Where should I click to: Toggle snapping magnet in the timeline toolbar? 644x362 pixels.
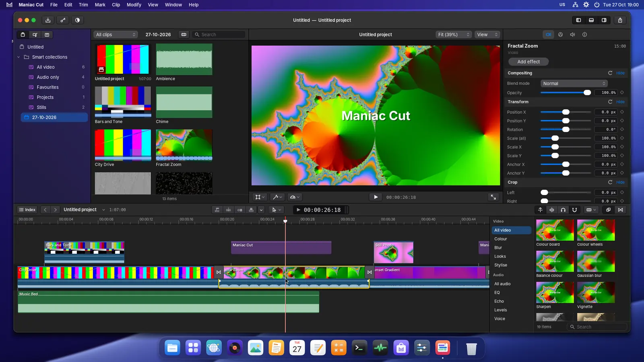coord(574,210)
